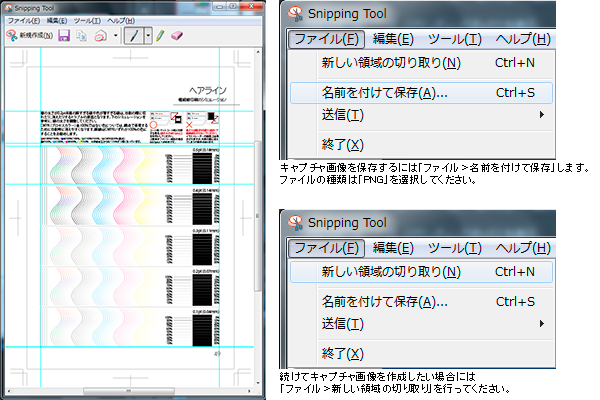The height and width of the screenshot is (400, 600).
Task: Maximize the small Snipping Tool window
Action: pyautogui.click(x=233, y=7)
